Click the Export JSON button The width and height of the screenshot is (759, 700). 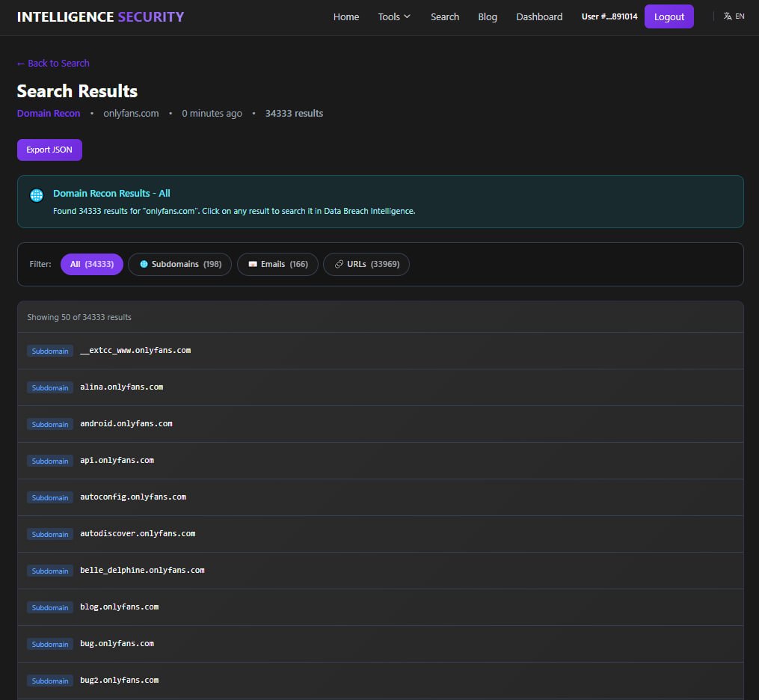point(49,150)
